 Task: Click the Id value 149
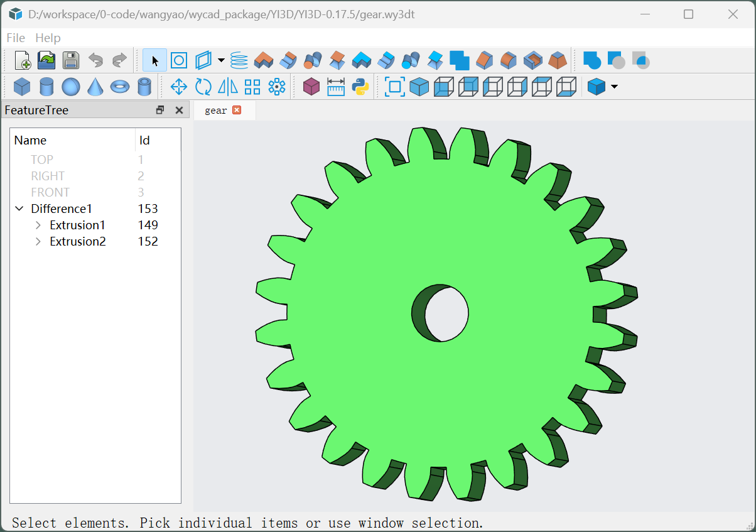(x=148, y=225)
